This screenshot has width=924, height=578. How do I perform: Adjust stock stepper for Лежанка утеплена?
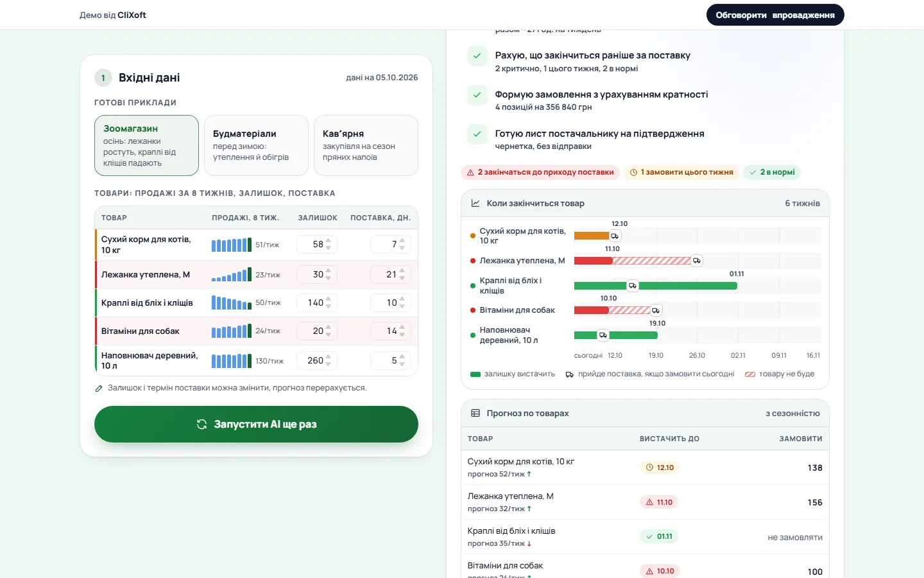tap(329, 274)
